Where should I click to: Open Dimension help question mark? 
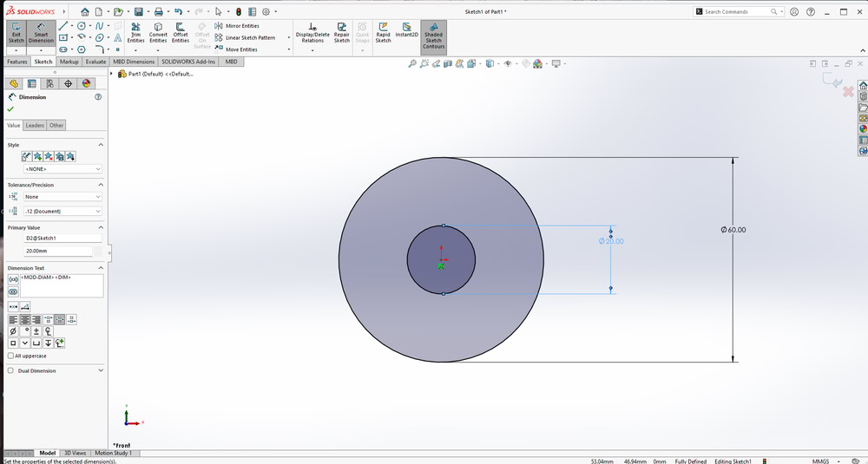[98, 97]
